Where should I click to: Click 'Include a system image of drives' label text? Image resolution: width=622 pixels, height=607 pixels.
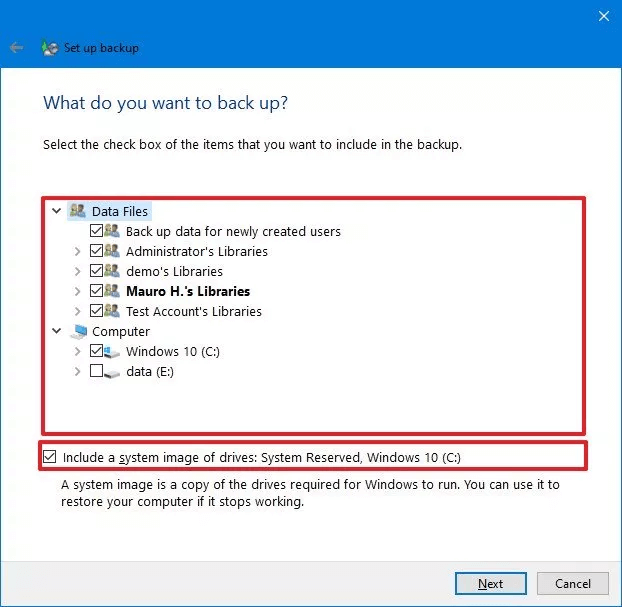tap(262, 457)
